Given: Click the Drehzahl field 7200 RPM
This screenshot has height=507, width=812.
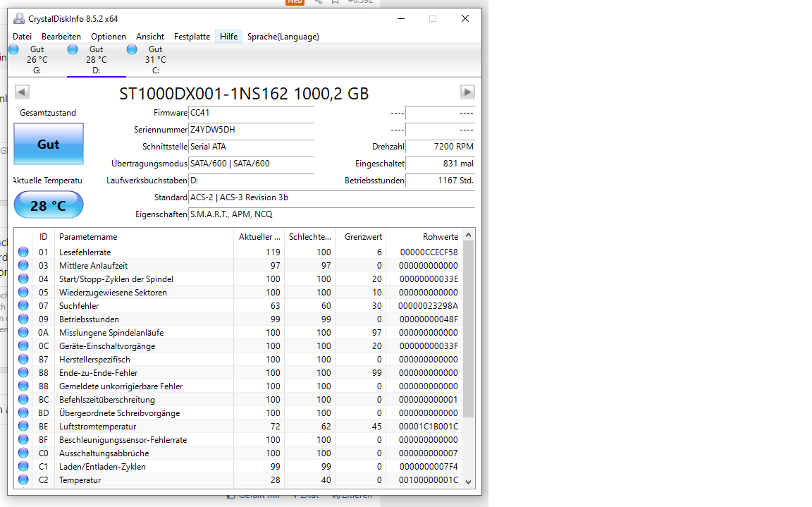Looking at the screenshot, I should pos(440,147).
